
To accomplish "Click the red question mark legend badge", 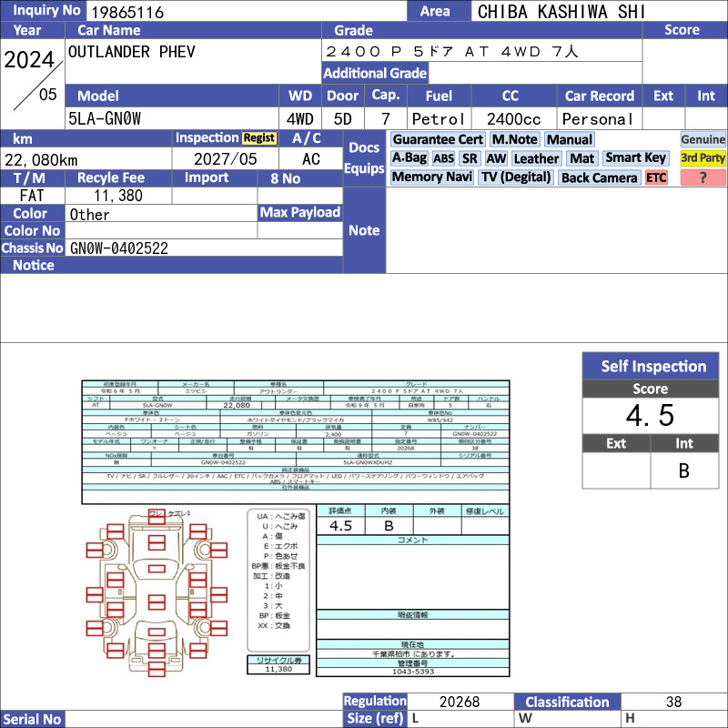I will pyautogui.click(x=703, y=177).
